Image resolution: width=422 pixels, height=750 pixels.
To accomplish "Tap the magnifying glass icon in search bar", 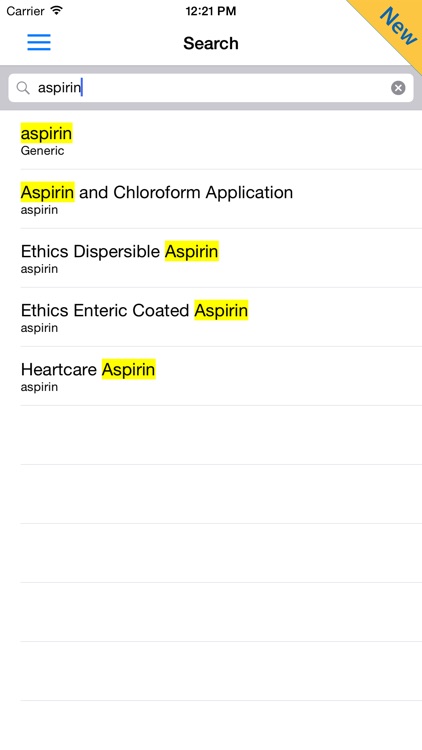I will point(23,88).
